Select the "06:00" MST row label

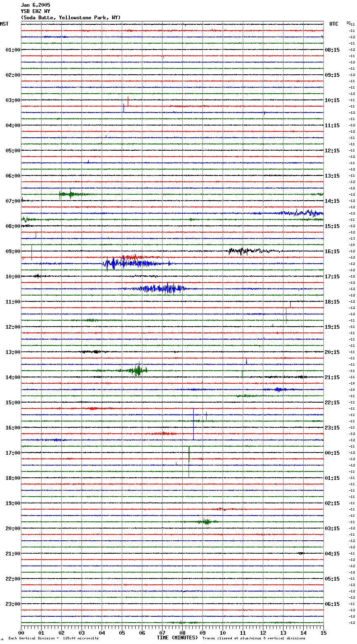tap(13, 176)
